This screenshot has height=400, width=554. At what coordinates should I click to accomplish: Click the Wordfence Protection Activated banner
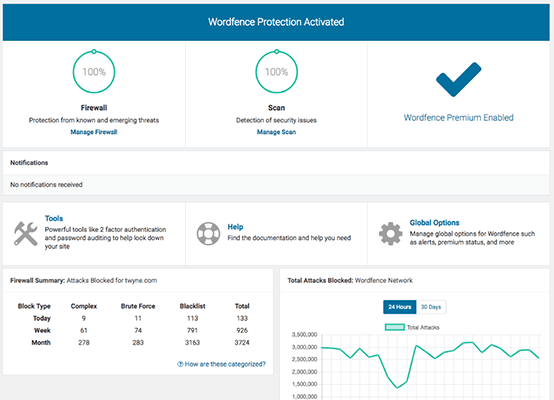[276, 22]
